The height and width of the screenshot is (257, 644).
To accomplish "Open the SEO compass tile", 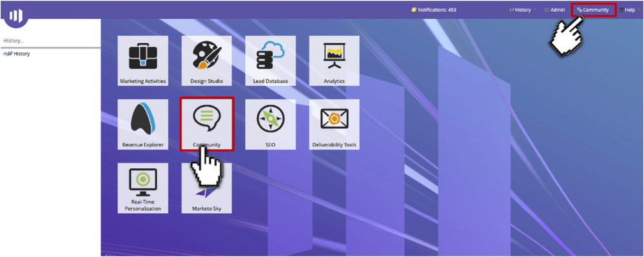I will [270, 124].
